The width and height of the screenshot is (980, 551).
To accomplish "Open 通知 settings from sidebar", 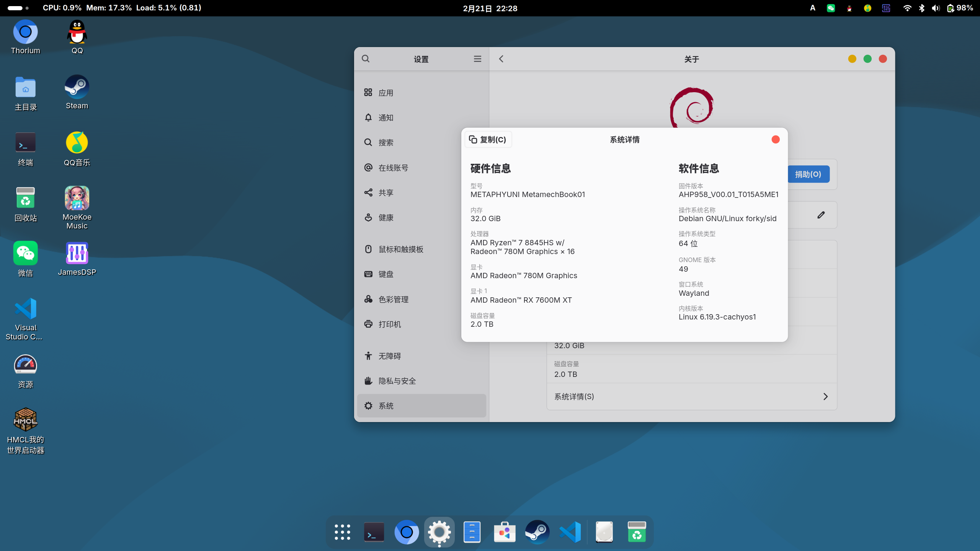I will point(385,118).
